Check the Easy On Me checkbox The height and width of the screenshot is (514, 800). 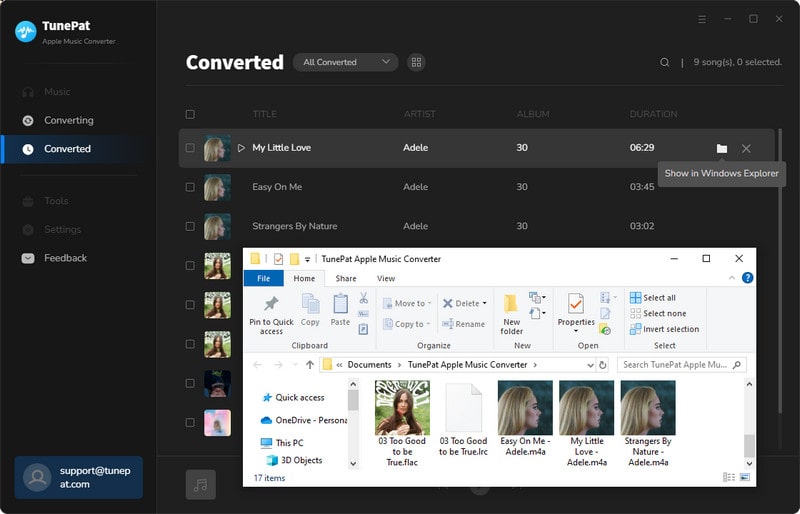(190, 187)
